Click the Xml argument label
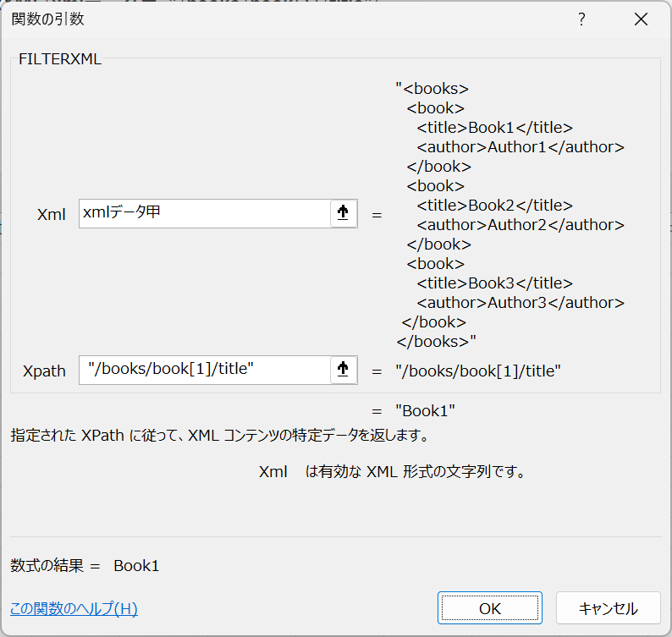Screen dimensions: 672x637 52,214
